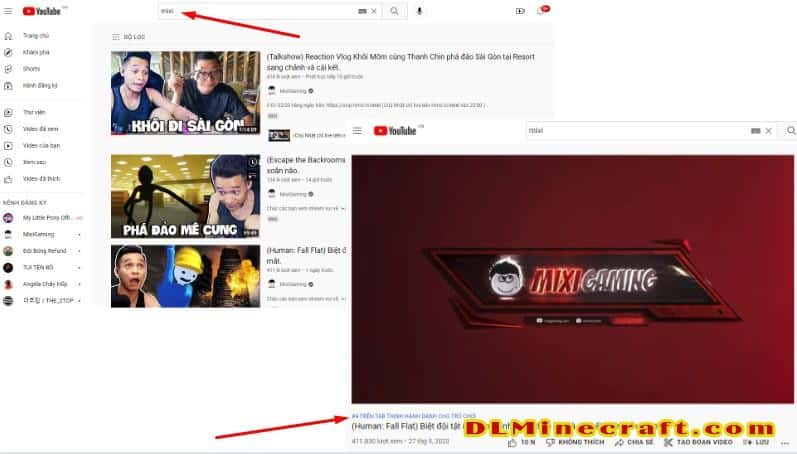Open the Escape the Backrooms video title
This screenshot has width=797, height=454.
[x=306, y=165]
